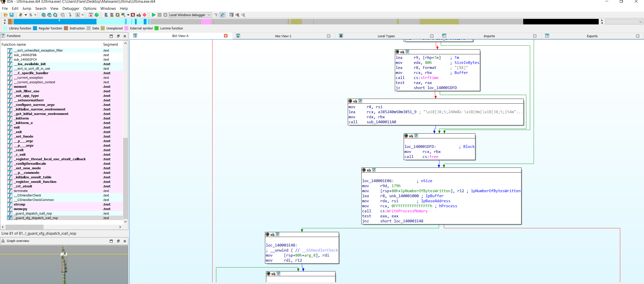Open the Local Windows debugger dropdown
The width and height of the screenshot is (644, 284).
[x=190, y=15]
